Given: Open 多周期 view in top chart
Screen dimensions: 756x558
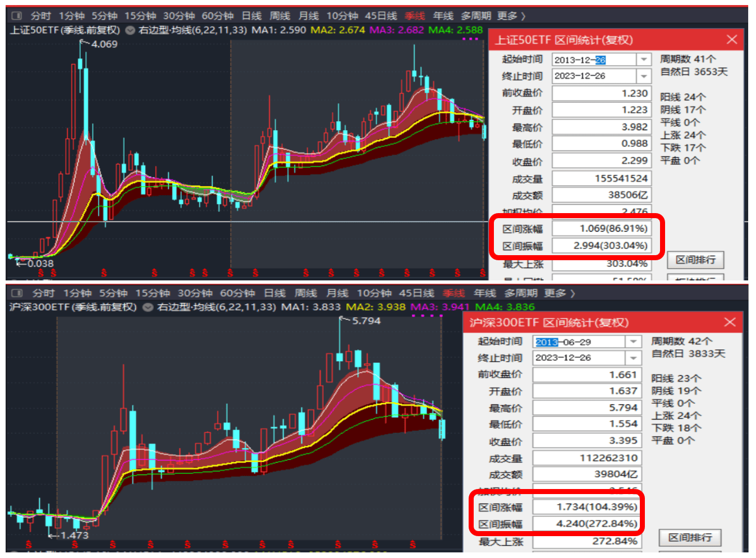Looking at the screenshot, I should pyautogui.click(x=475, y=16).
